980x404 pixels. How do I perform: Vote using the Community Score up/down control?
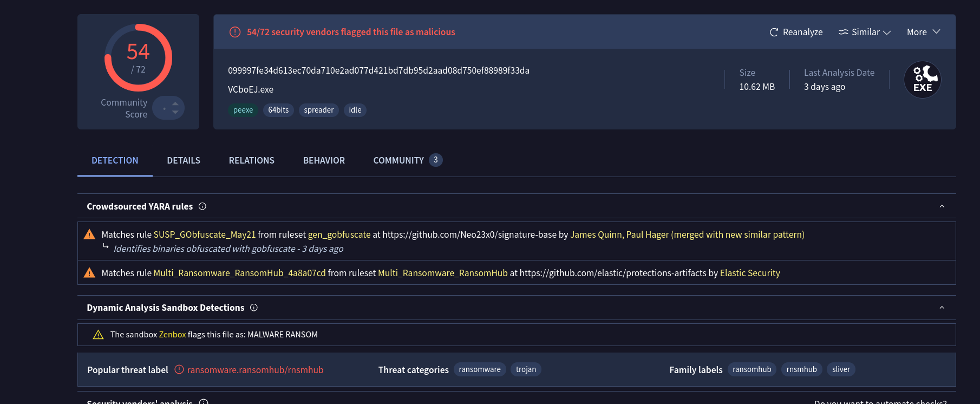(x=175, y=108)
